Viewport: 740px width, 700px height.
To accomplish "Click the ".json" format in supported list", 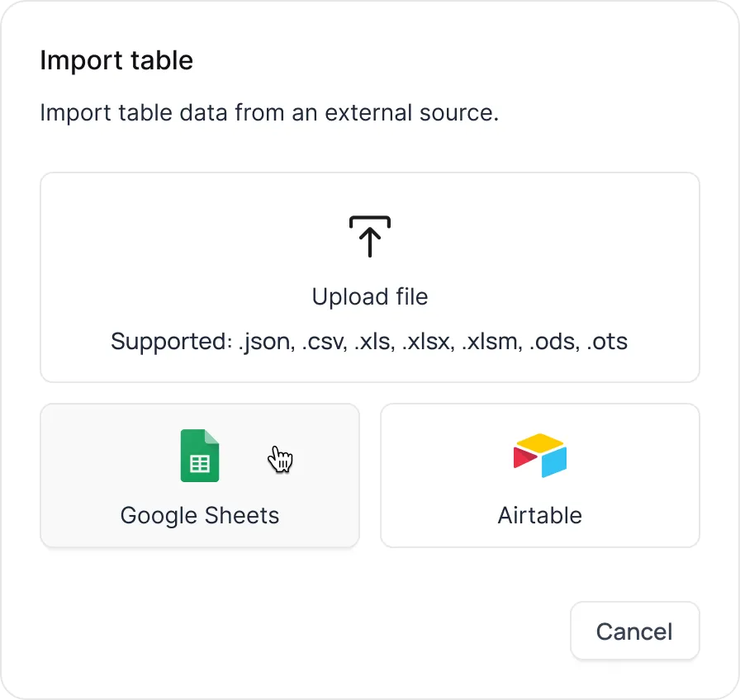I will 263,342.
